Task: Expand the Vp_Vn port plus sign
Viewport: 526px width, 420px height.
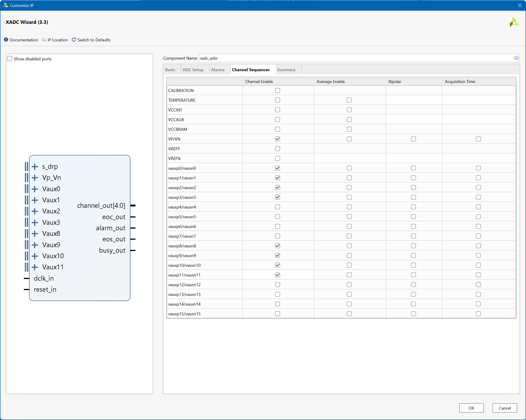Action: click(35, 178)
